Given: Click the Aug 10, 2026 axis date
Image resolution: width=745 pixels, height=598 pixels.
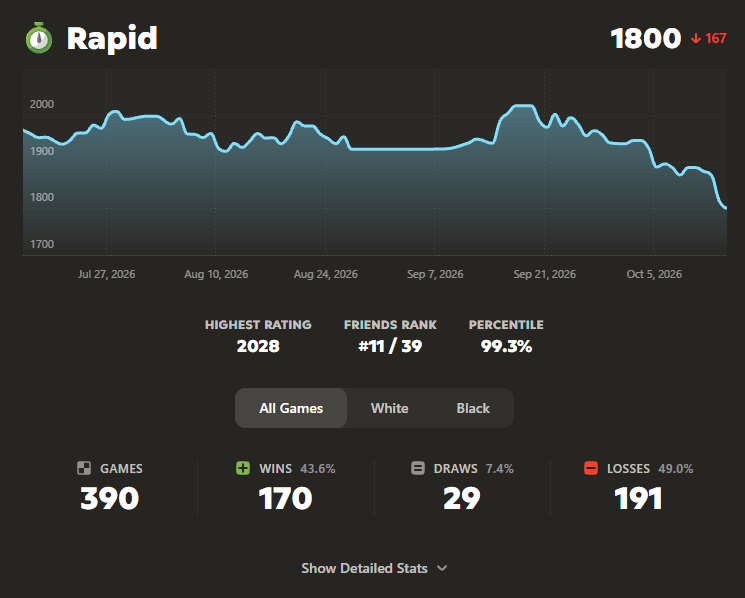Looking at the screenshot, I should pyautogui.click(x=216, y=274).
